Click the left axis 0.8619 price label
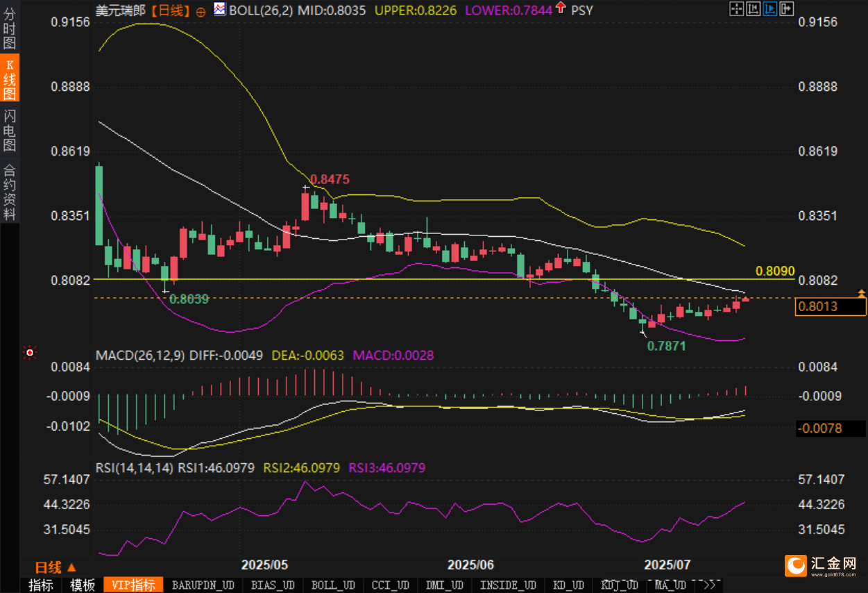This screenshot has width=868, height=593. pos(71,151)
